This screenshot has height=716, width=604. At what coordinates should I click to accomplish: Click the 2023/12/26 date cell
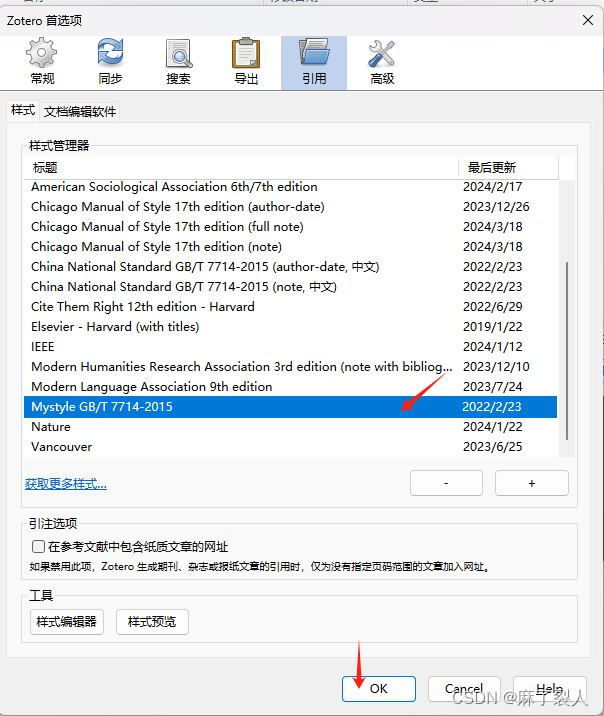(x=496, y=207)
